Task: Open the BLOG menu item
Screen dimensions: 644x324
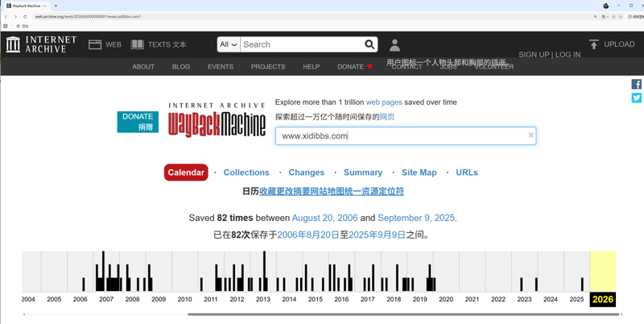Action: (x=180, y=67)
